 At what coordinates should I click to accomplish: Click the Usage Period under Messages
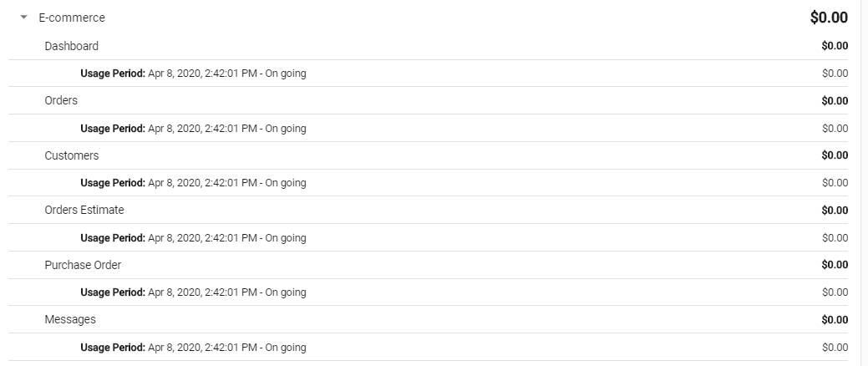[x=193, y=348]
